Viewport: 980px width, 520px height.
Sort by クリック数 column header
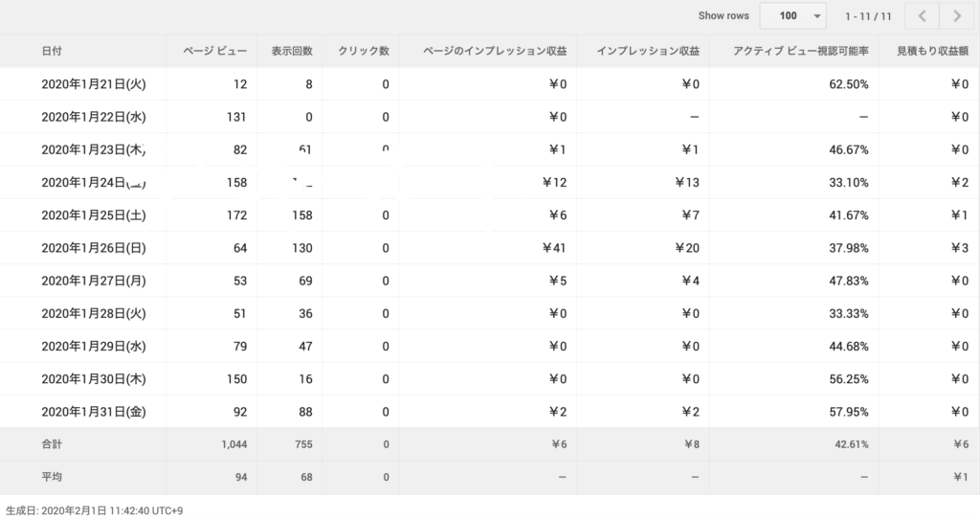[364, 51]
